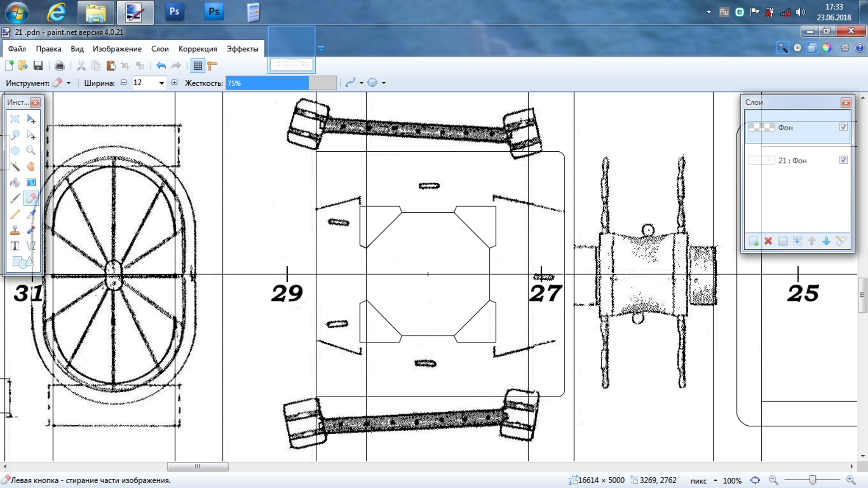Select the Shapes tool

[22, 262]
